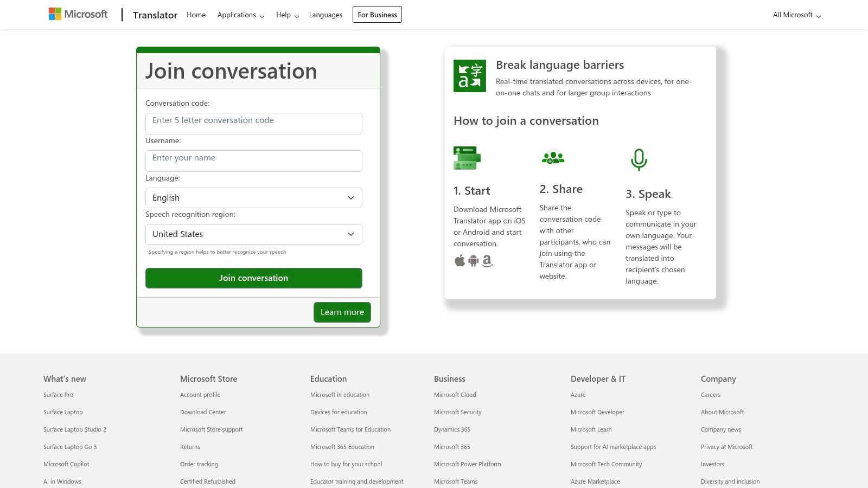Click the Learn more button
Screen dimensions: 868x488
(342, 312)
